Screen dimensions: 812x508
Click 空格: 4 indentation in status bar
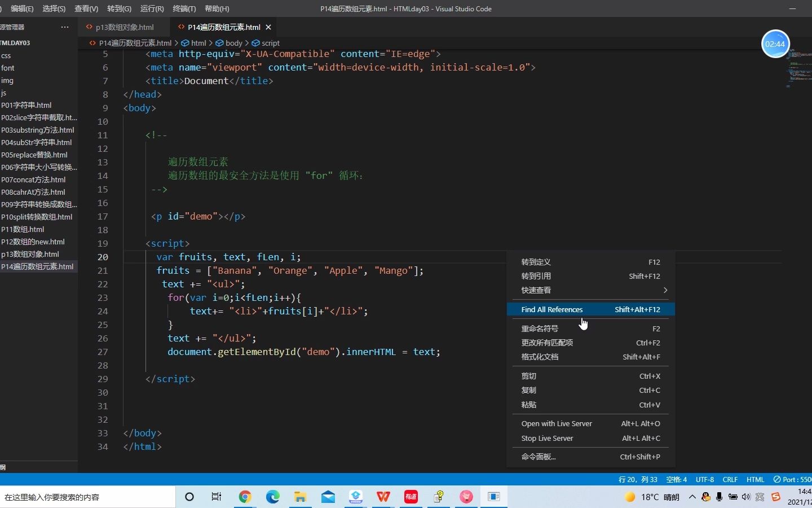point(677,479)
